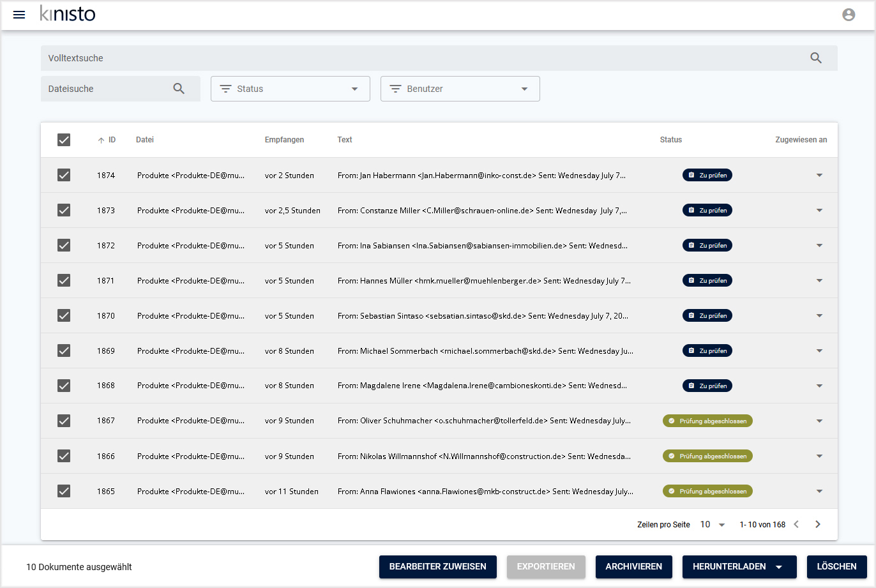Open email text from Jan Habermann

[482, 175]
